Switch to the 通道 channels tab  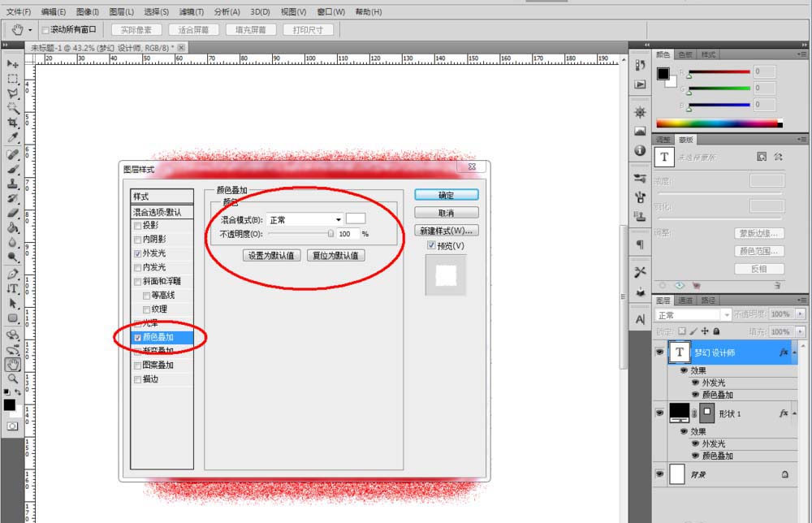pos(685,300)
